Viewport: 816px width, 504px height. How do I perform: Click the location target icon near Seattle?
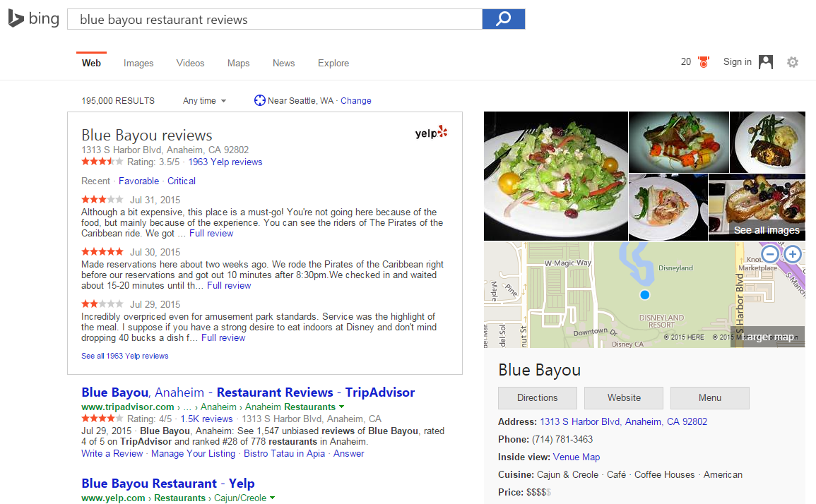tap(259, 100)
